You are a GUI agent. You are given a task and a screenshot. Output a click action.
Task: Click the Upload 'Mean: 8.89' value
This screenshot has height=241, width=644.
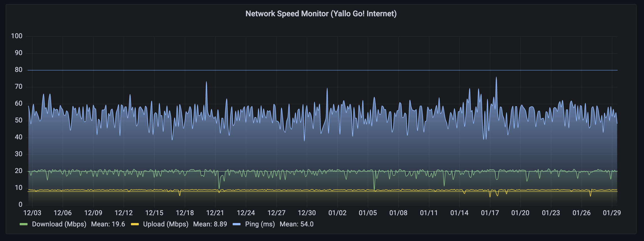coord(210,224)
